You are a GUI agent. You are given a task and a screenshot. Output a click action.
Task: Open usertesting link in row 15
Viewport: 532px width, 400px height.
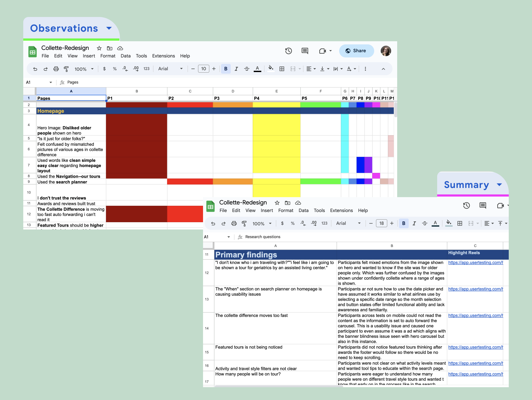coord(476,347)
